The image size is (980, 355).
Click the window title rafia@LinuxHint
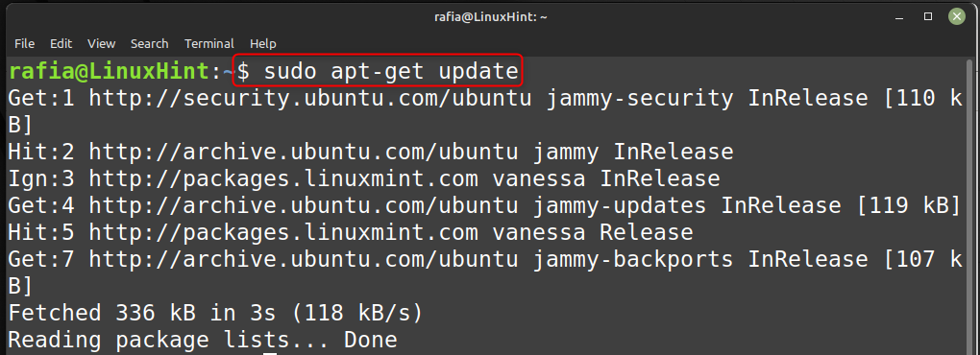491,17
